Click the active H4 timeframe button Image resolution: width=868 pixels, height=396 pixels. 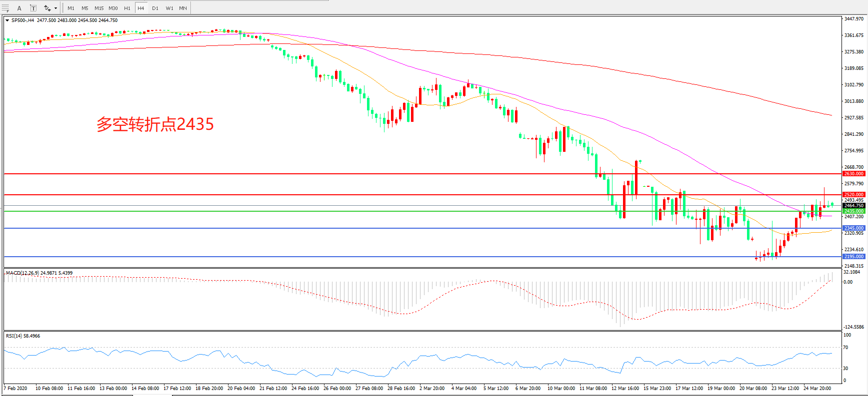(x=141, y=8)
